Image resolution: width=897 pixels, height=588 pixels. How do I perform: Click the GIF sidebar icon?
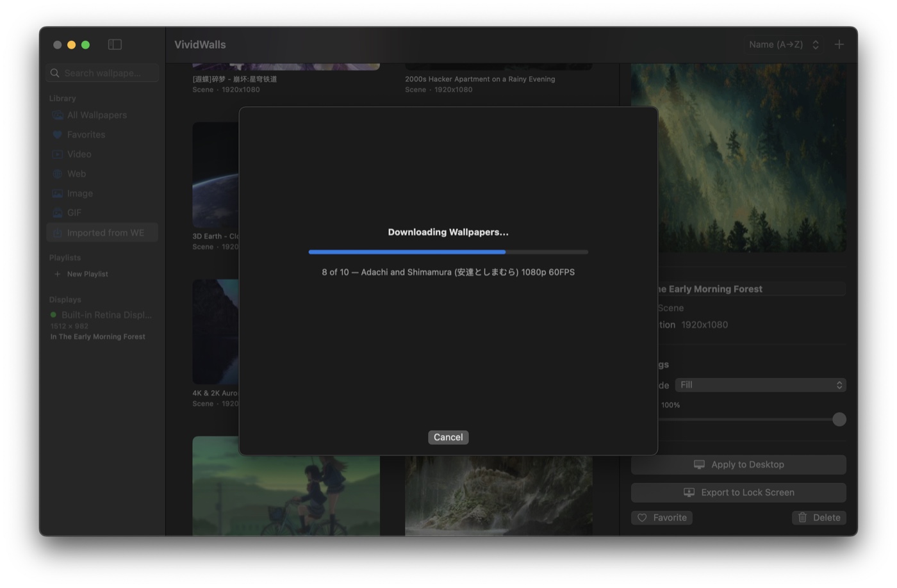[58, 213]
